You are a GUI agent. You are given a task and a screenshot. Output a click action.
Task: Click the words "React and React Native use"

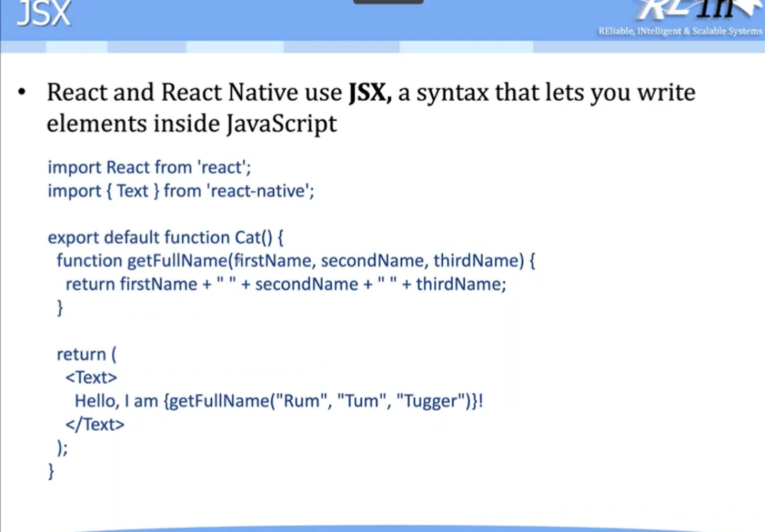(194, 93)
